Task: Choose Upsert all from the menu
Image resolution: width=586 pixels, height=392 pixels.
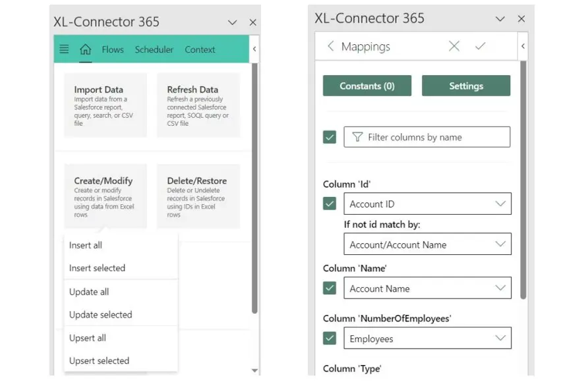Action: 87,337
